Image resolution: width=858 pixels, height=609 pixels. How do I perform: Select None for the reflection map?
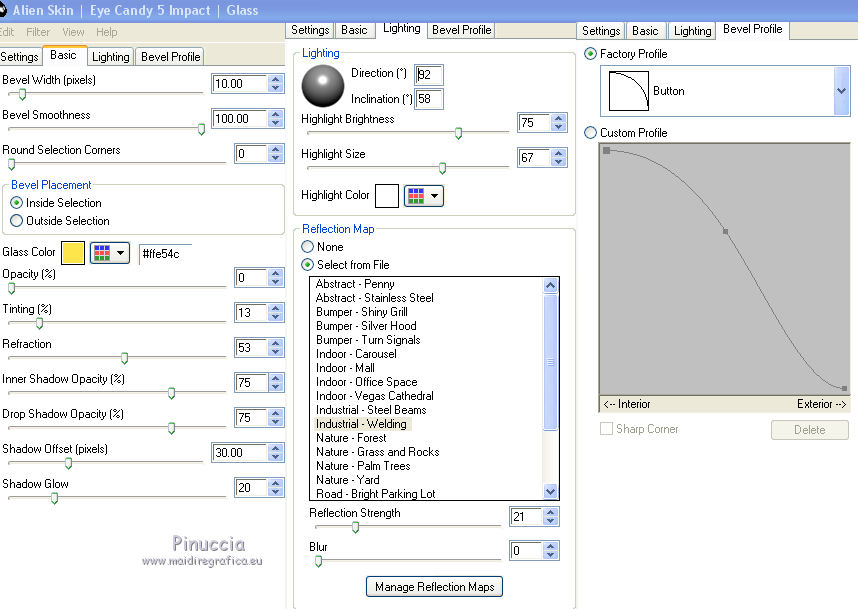click(x=308, y=247)
